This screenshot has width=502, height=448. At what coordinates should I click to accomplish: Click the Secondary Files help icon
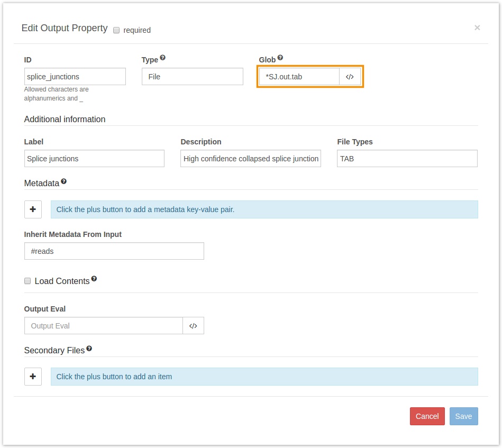[89, 349]
